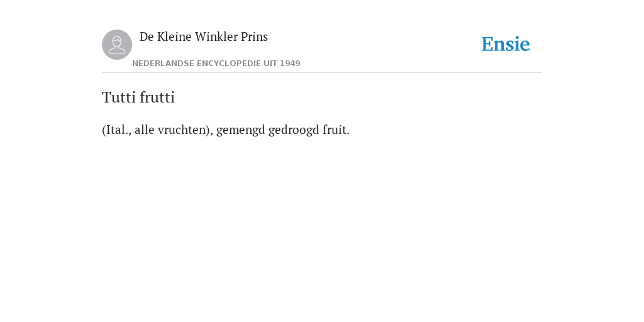Click the "(Ital.," abbreviation in the definition
Screen dimensions: 644x322
(116, 130)
